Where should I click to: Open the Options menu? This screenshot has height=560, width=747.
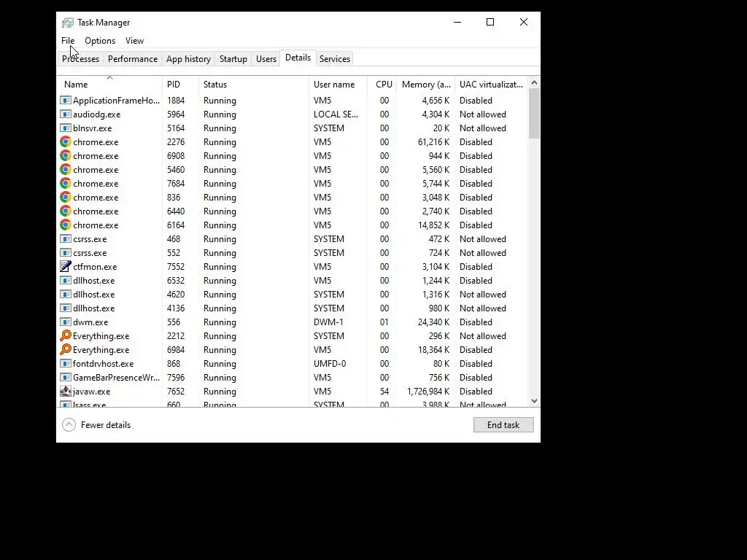pos(100,41)
